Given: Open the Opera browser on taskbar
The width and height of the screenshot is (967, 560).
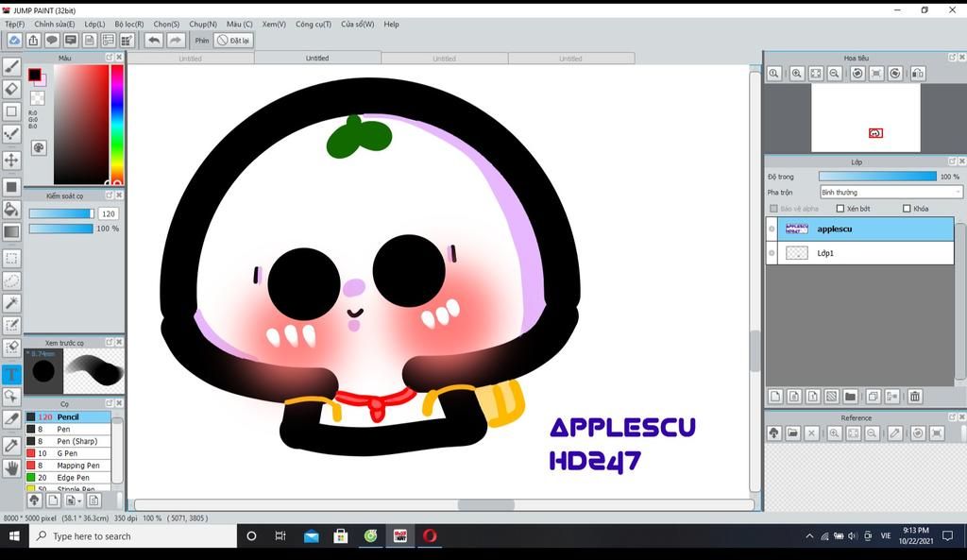Looking at the screenshot, I should [430, 536].
